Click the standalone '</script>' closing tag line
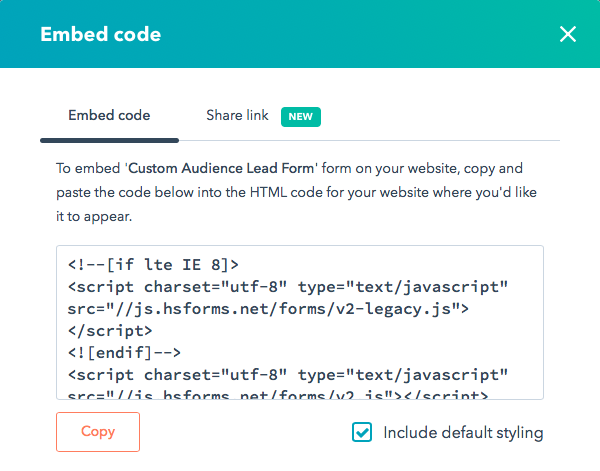 click(110, 330)
